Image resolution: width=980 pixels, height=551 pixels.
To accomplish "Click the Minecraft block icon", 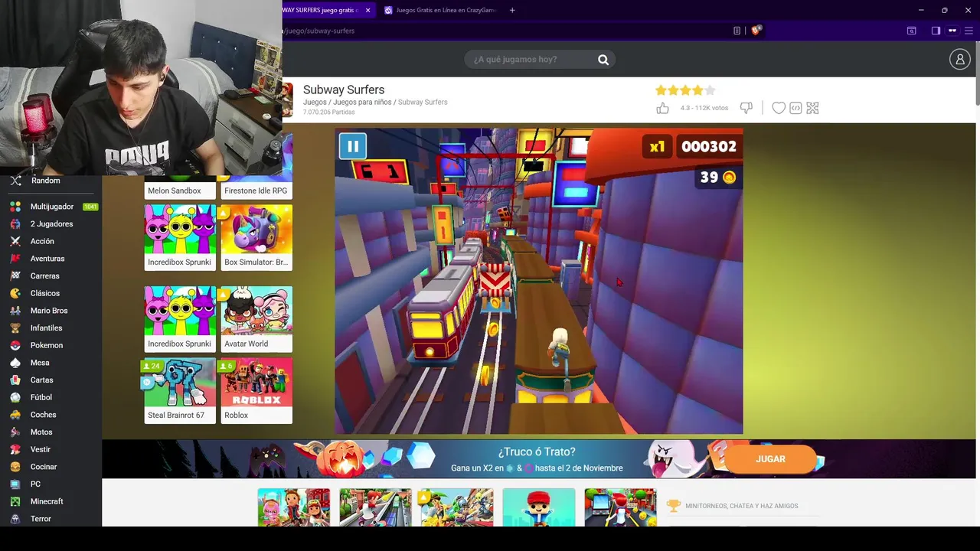I will tap(15, 501).
